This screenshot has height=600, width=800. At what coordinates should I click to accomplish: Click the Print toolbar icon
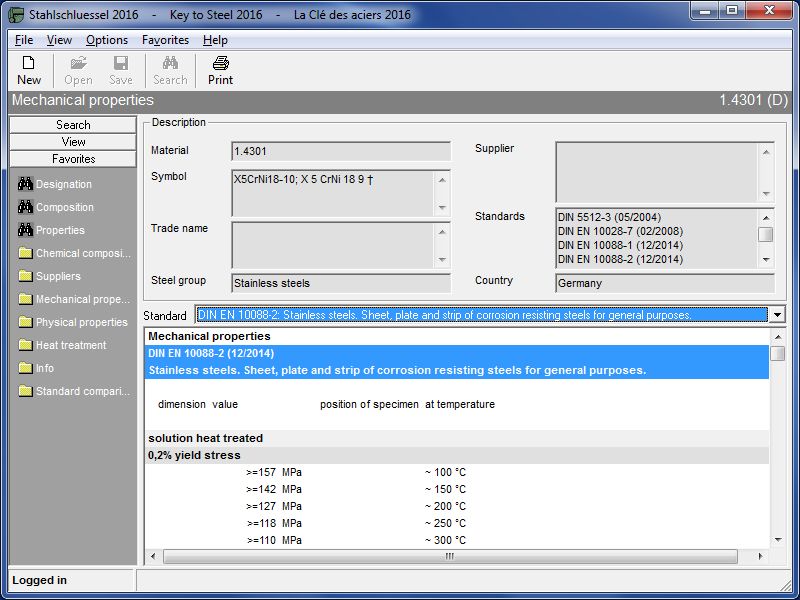220,63
